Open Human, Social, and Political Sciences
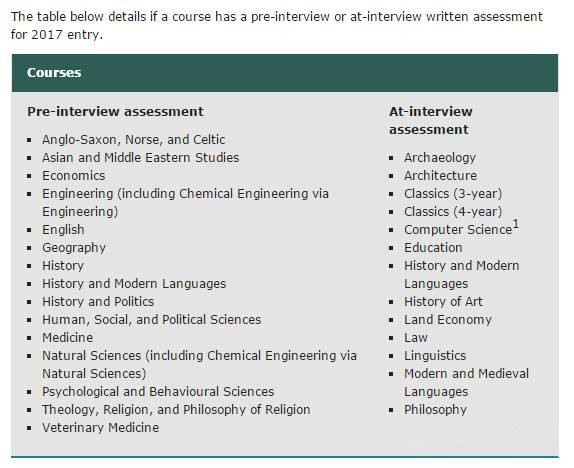 point(152,319)
